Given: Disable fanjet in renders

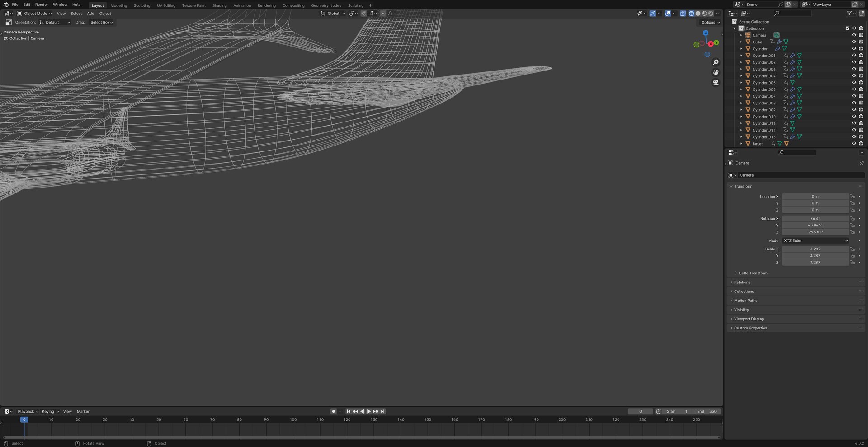Looking at the screenshot, I should tap(861, 144).
